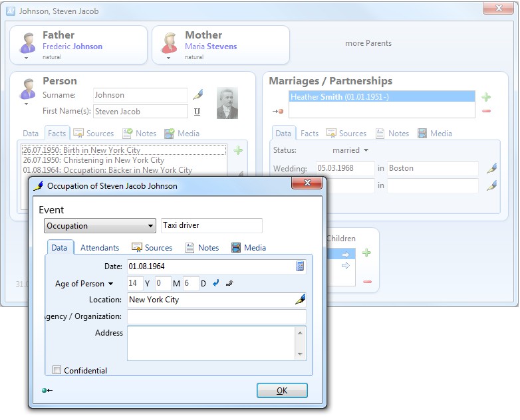Click quill icon on the second wedding row
This screenshot has height=420, width=520.
point(491,185)
